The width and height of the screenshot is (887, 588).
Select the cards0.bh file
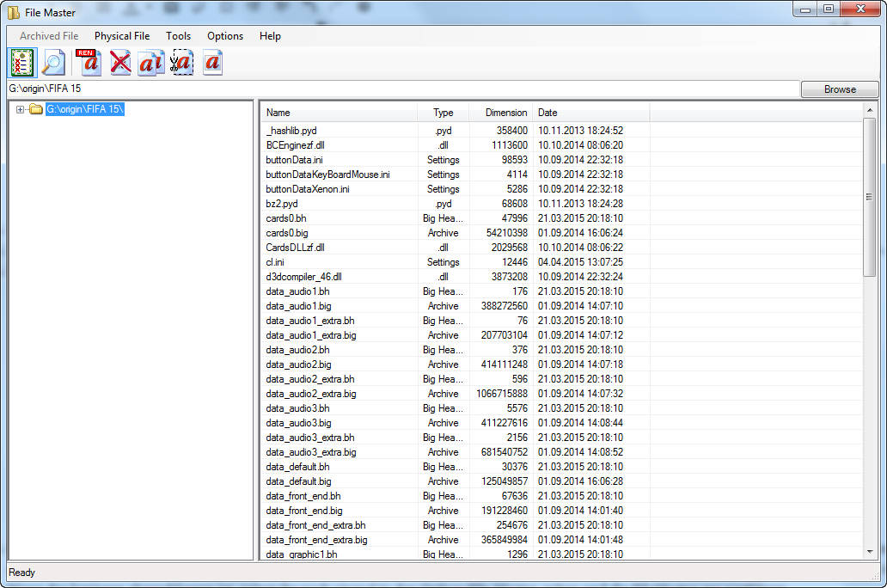pyautogui.click(x=285, y=218)
